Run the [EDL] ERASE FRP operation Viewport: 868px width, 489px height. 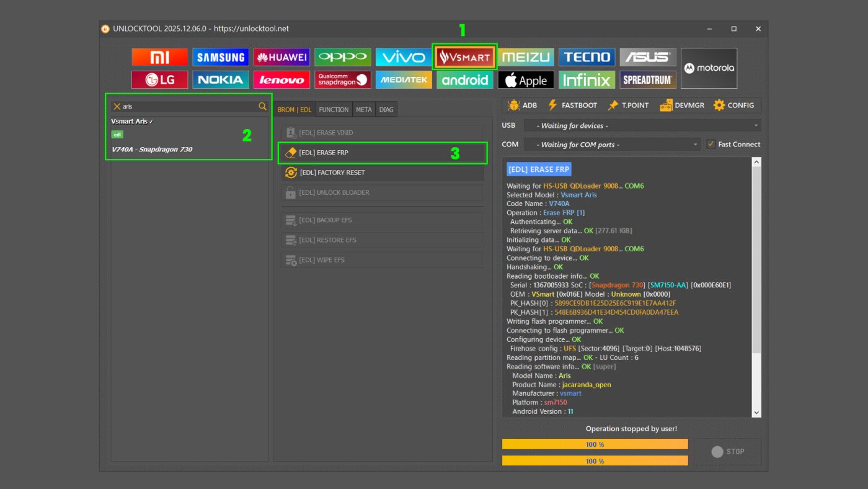coord(382,153)
